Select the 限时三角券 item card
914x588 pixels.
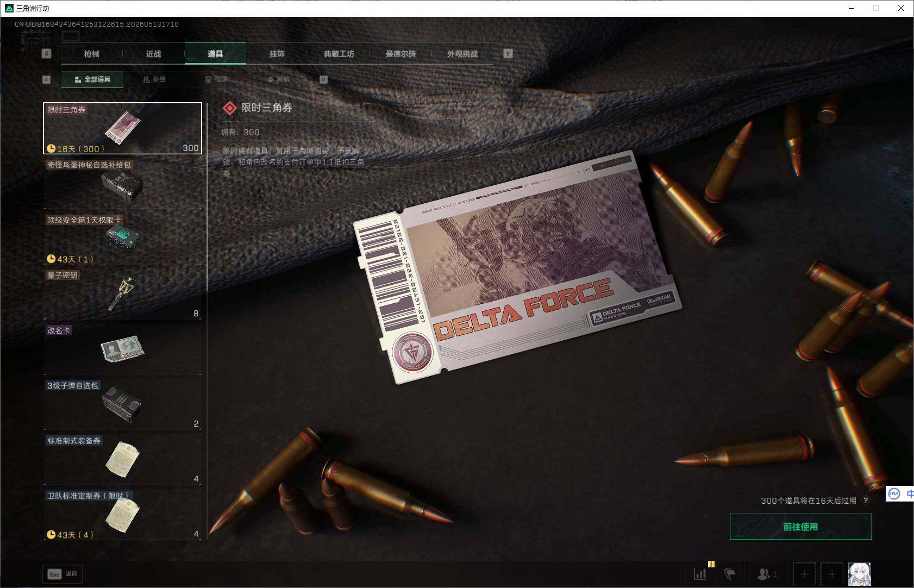point(122,128)
